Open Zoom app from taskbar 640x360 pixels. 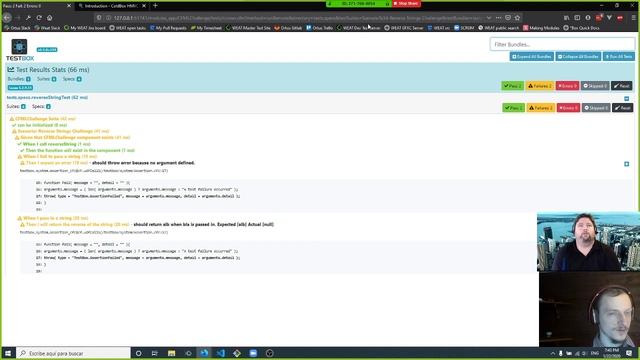pyautogui.click(x=253, y=353)
